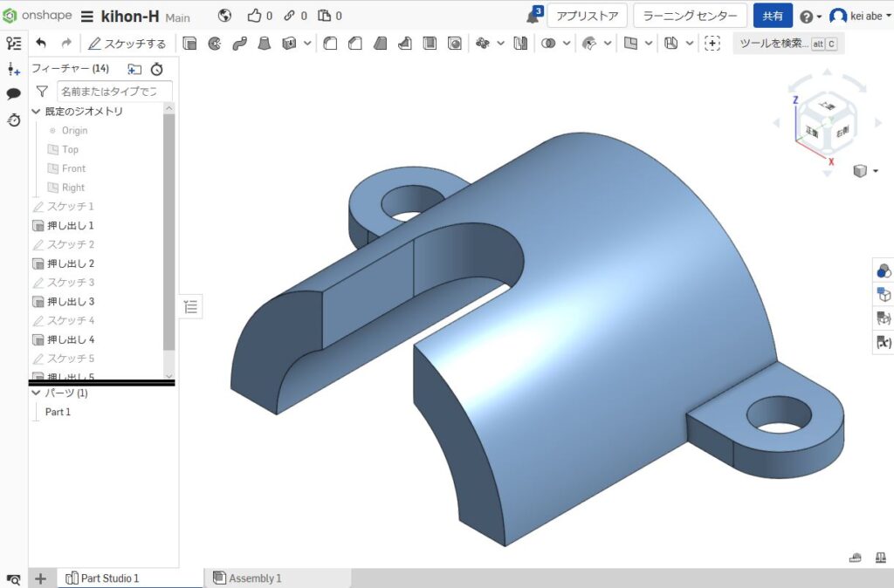Select the 押し出し 1 feature
894x588 pixels.
click(x=71, y=226)
